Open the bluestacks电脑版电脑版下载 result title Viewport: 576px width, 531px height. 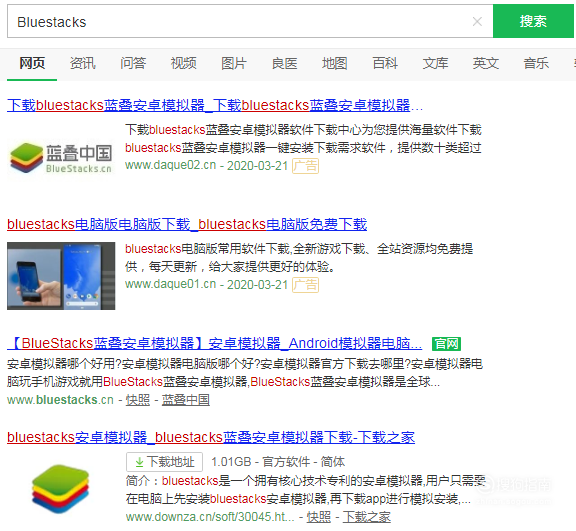tap(187, 224)
